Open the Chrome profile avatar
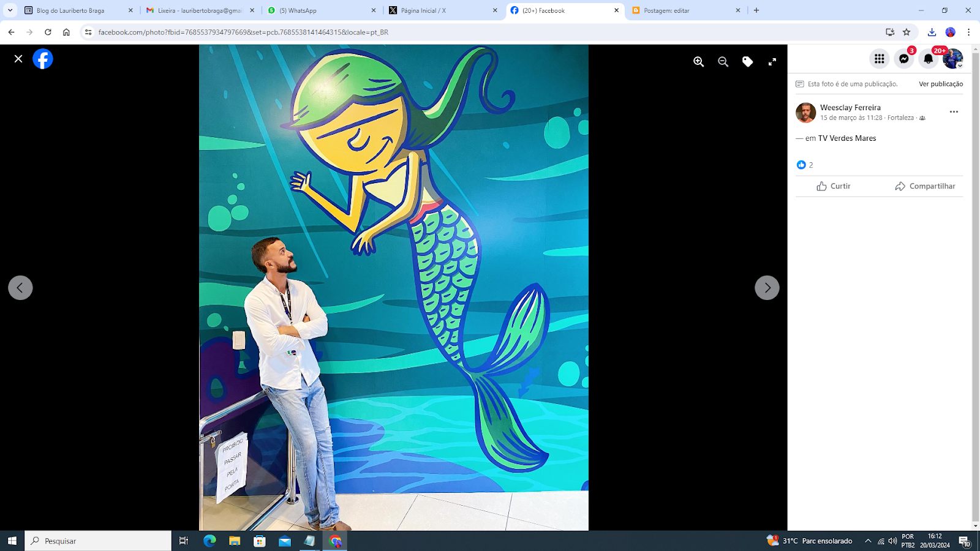 click(951, 32)
